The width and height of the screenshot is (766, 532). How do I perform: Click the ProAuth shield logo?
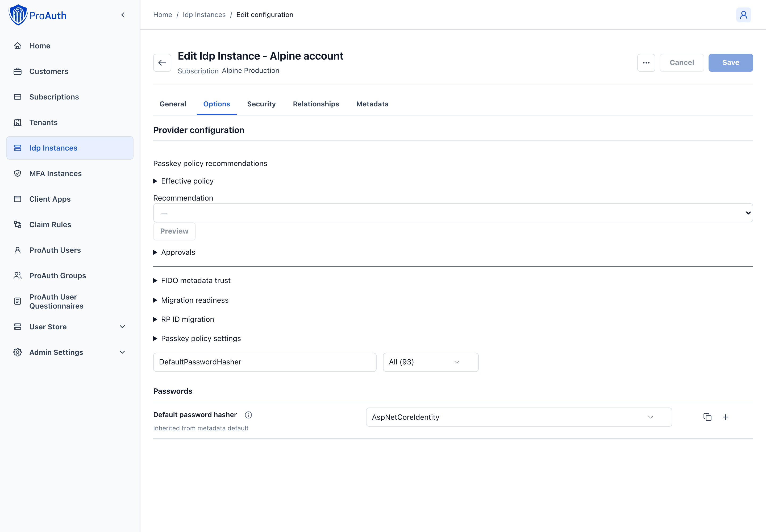click(x=18, y=15)
